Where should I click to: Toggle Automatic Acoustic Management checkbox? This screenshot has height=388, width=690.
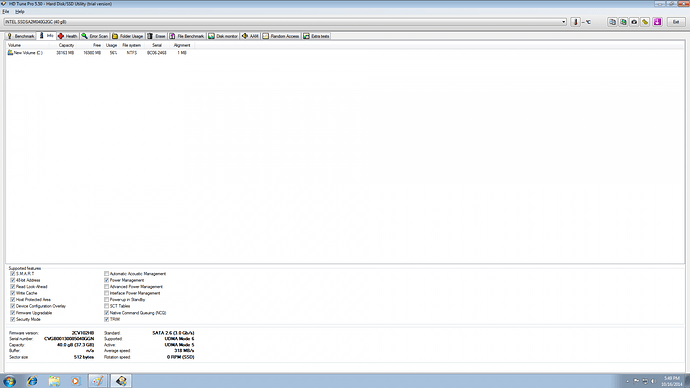(x=106, y=274)
